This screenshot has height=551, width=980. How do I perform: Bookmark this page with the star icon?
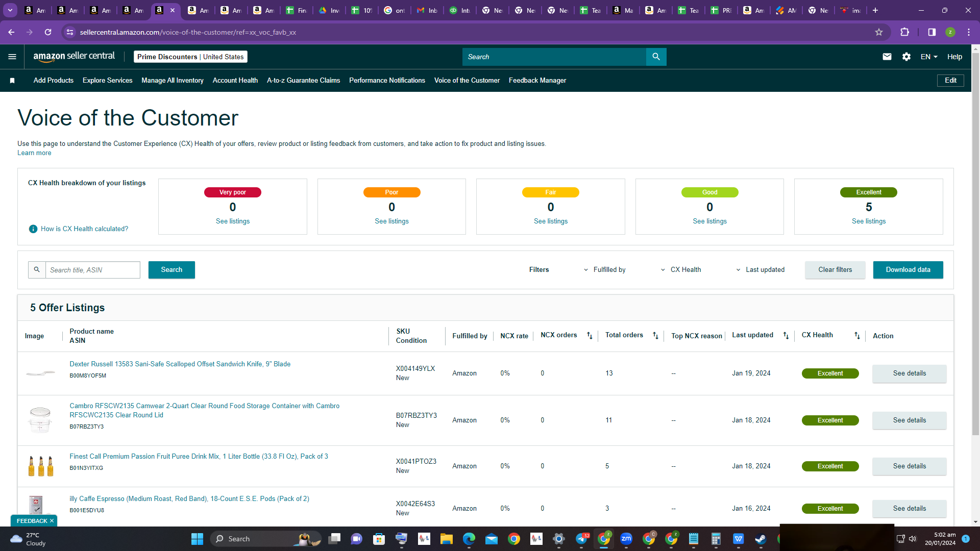[x=879, y=32]
